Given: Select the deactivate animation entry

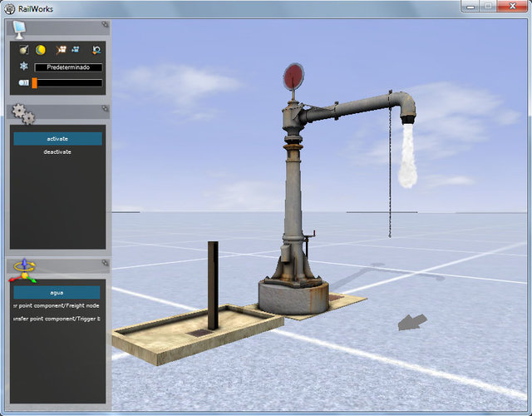Looking at the screenshot, I should (x=57, y=152).
